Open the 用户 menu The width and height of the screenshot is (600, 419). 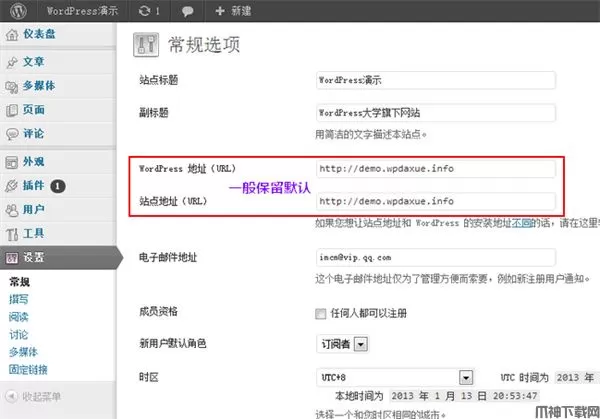point(34,210)
